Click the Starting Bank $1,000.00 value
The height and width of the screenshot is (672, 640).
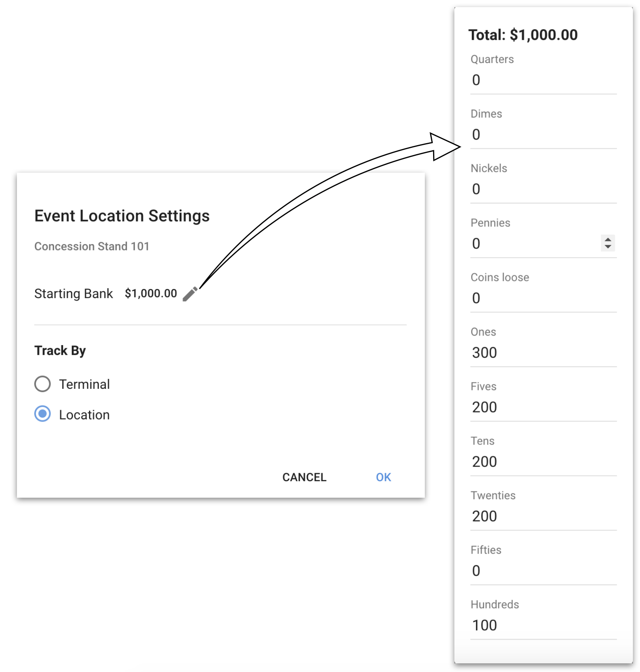pos(151,293)
